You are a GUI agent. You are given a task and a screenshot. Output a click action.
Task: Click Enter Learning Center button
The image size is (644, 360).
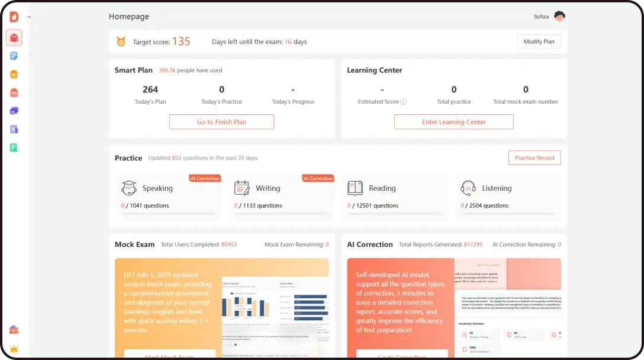point(454,122)
